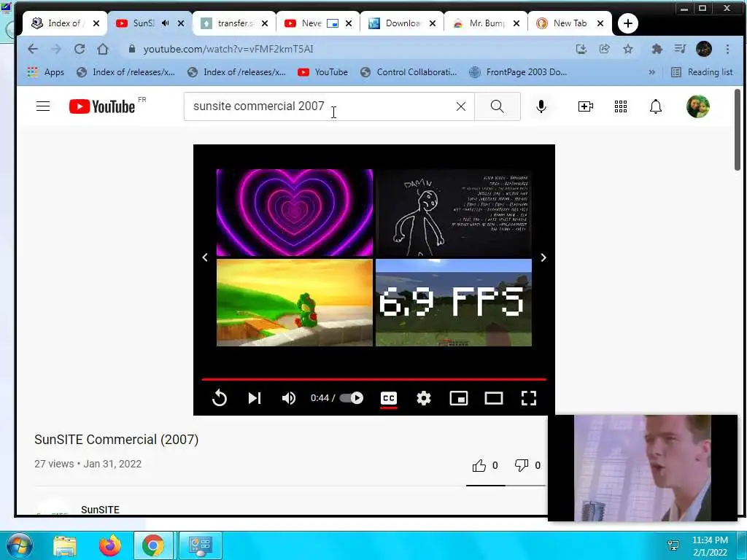Viewport: 747px width, 560px height.
Task: Open the media control toolbar icon
Action: pyautogui.click(x=681, y=49)
